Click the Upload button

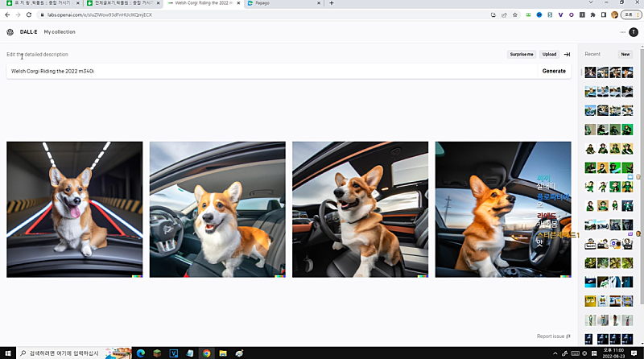pos(549,55)
